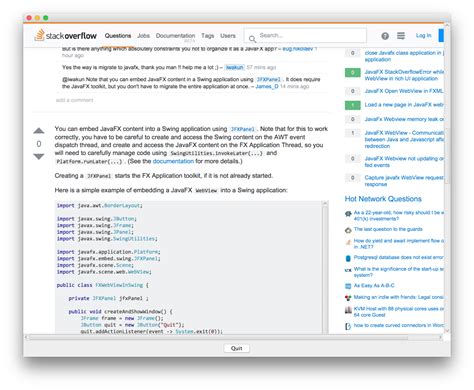Click the right arrow of horizontal scrollbar
Image resolution: width=474 pixels, height=390 pixels.
441,337
